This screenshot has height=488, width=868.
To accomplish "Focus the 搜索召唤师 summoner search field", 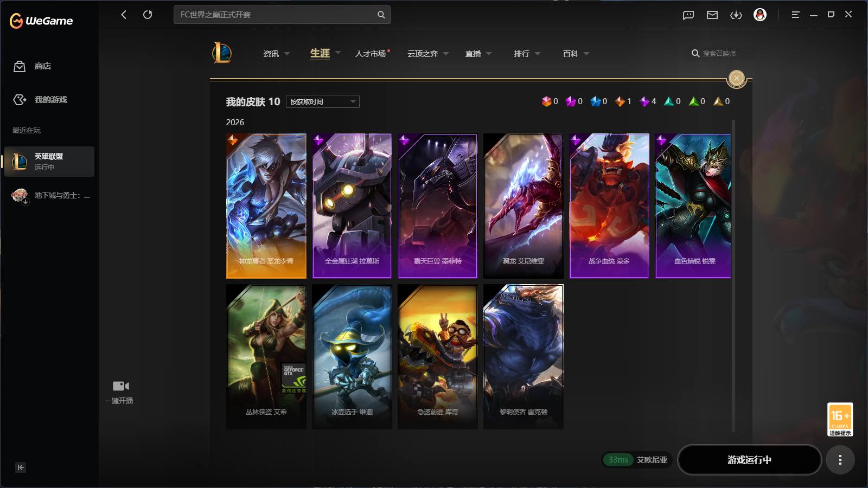I will pos(719,53).
